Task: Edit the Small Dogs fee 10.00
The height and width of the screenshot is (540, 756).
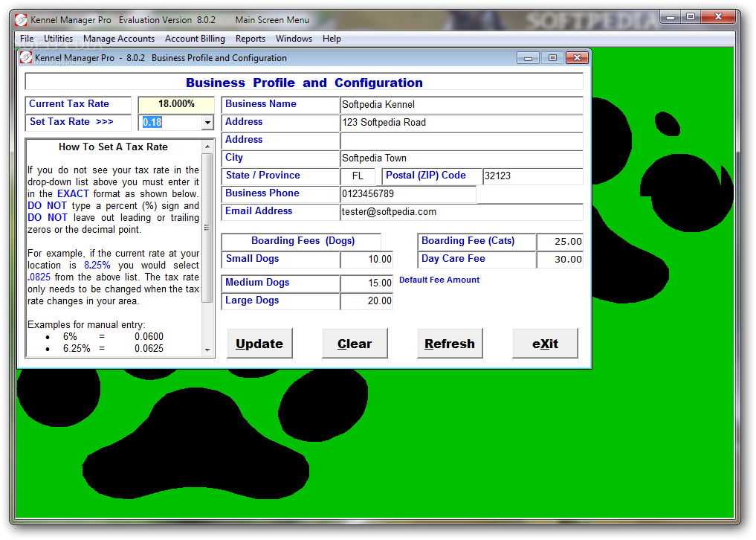Action: [366, 260]
